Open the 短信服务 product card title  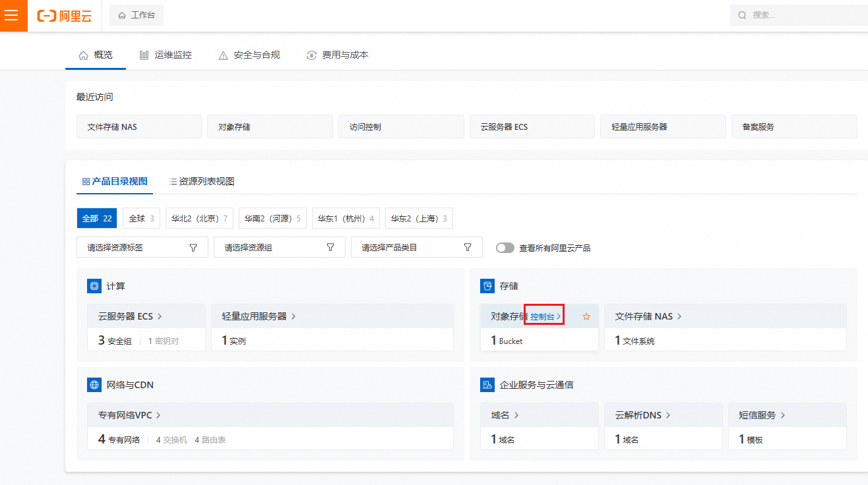click(x=762, y=415)
